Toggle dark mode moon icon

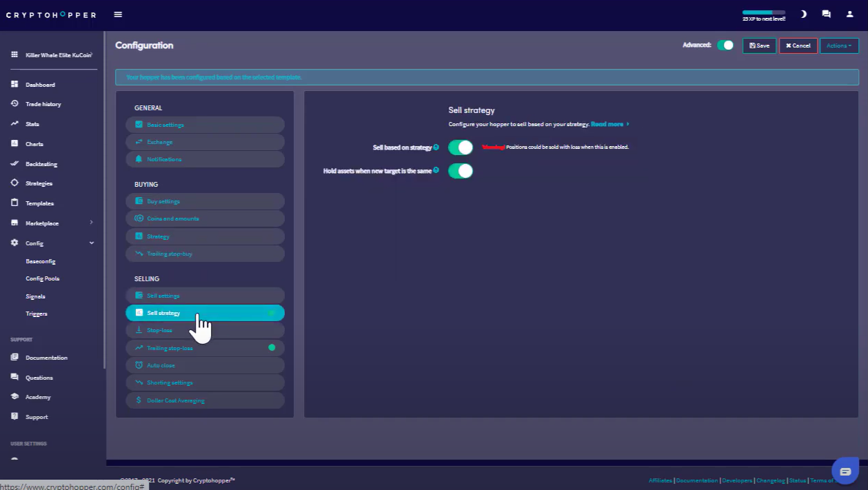point(804,14)
